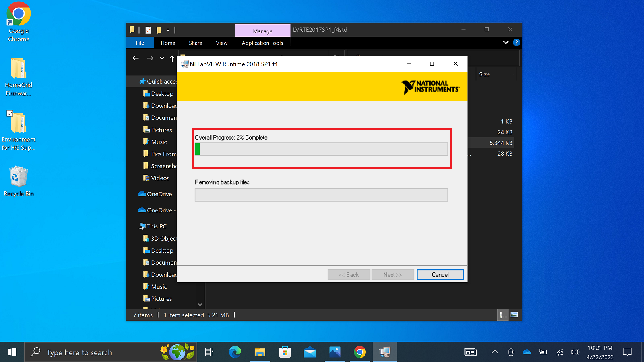Click the taskbar search box
Screen dimensions: 644x362
point(111,352)
